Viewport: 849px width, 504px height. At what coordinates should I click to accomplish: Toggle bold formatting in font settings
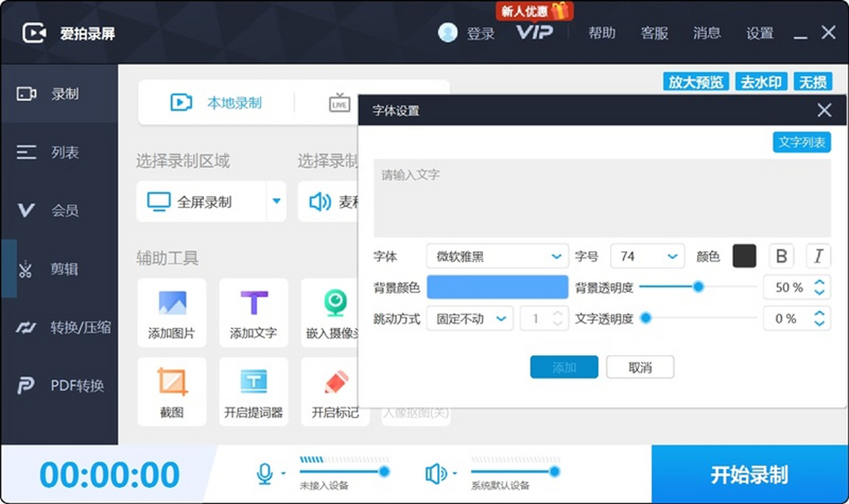[781, 256]
